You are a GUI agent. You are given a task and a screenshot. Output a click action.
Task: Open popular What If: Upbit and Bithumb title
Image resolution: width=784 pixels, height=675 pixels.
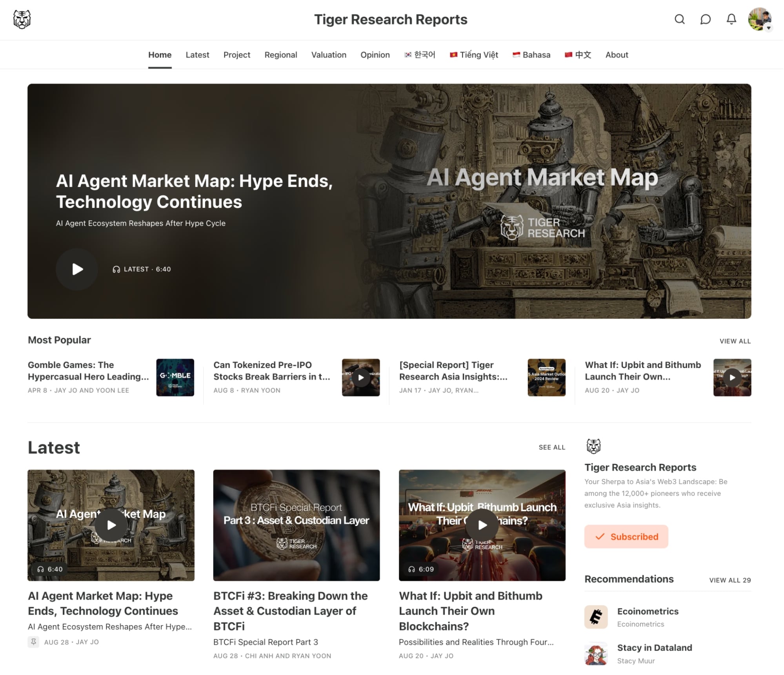point(643,370)
